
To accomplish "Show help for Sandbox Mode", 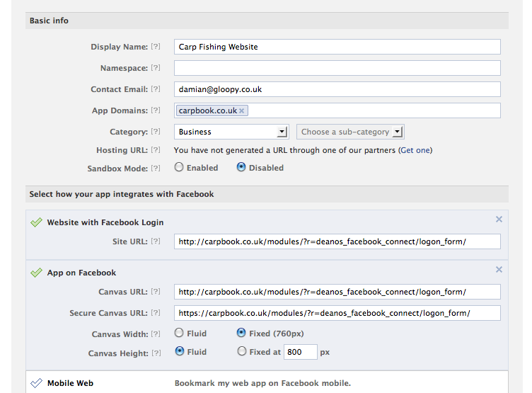I will 156,169.
